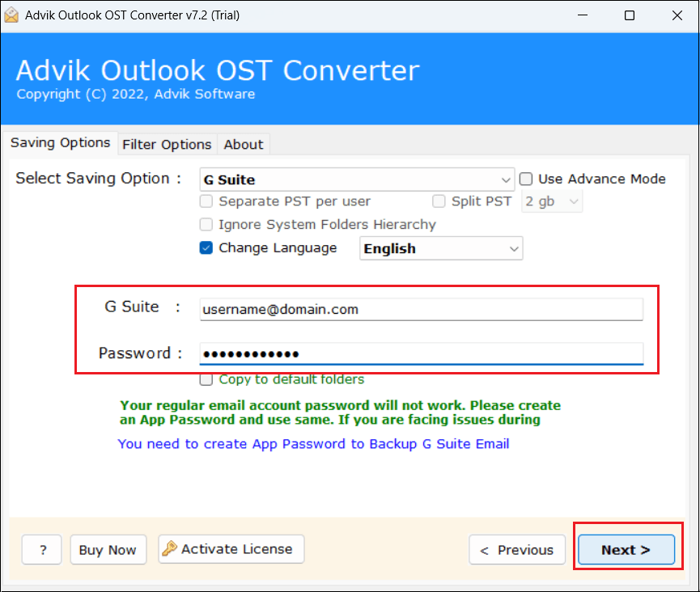Maximize the OST Converter window
The image size is (700, 592).
[x=630, y=15]
